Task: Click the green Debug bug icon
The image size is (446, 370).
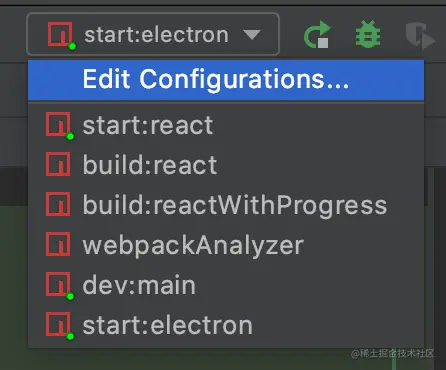Action: [x=368, y=34]
